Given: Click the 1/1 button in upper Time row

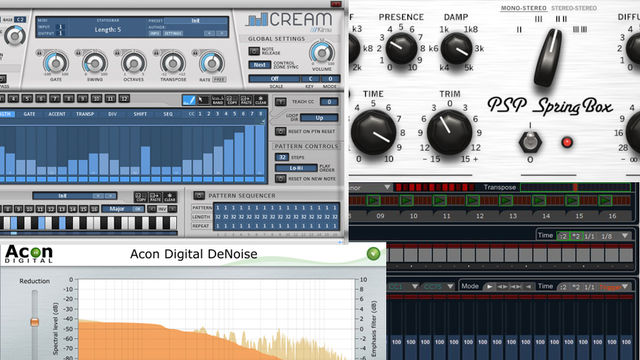Looking at the screenshot, I should [x=589, y=236].
